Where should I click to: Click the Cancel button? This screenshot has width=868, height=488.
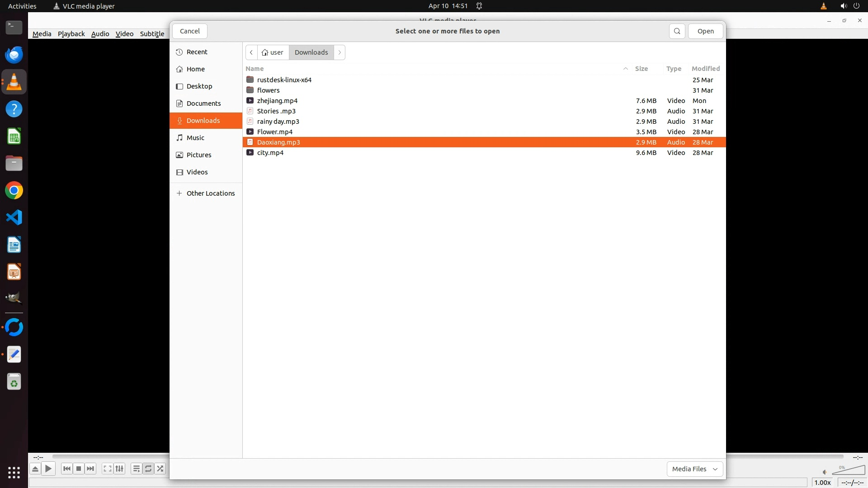[189, 31]
